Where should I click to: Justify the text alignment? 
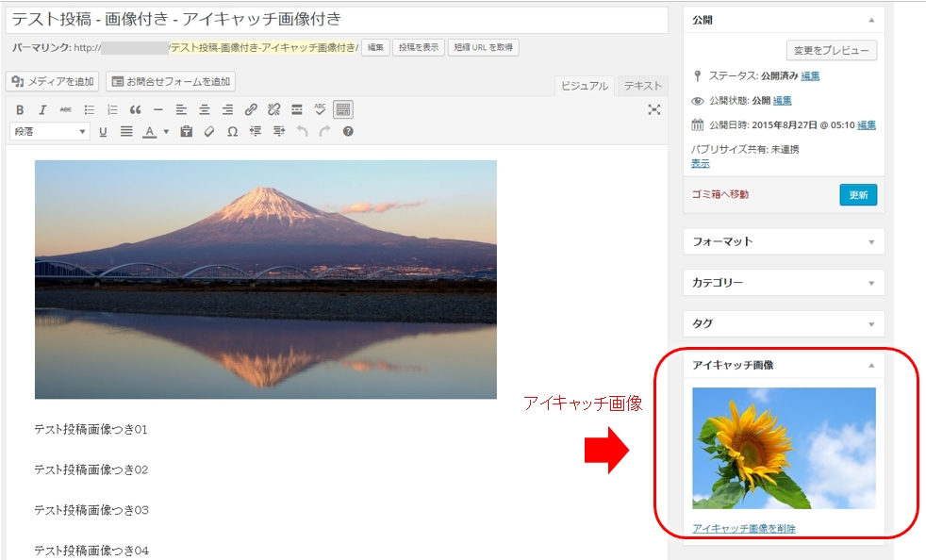126,132
